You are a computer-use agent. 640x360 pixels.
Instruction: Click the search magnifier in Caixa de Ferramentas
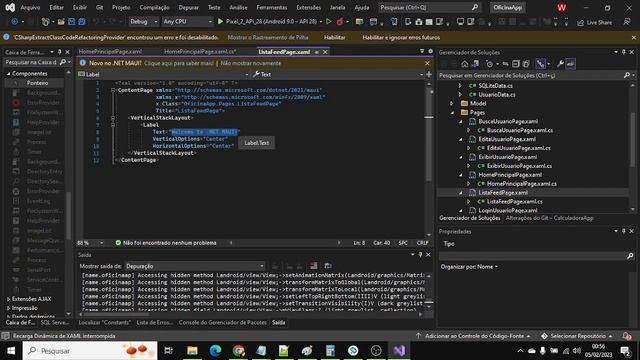coord(63,62)
